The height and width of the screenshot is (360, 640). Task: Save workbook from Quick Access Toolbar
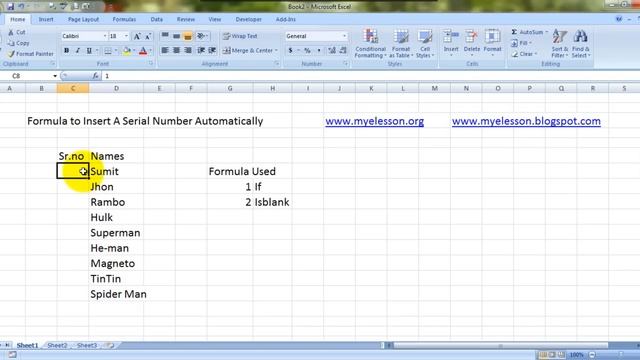coord(10,7)
